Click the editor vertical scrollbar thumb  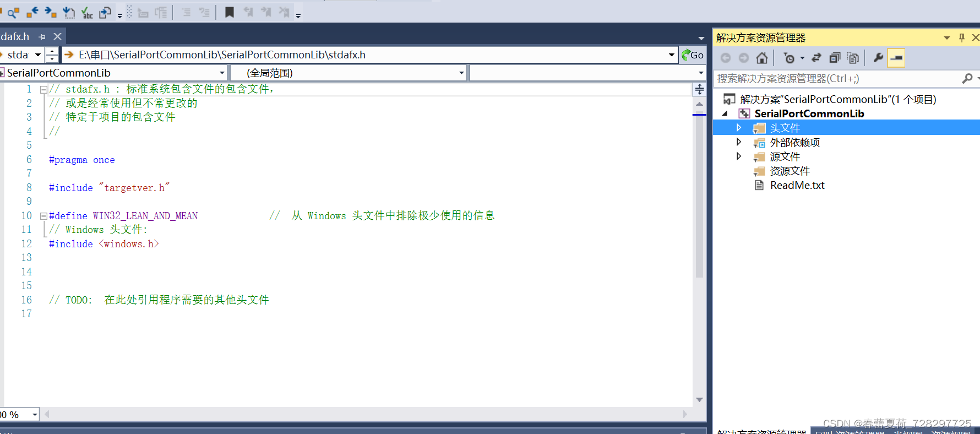pyautogui.click(x=699, y=196)
